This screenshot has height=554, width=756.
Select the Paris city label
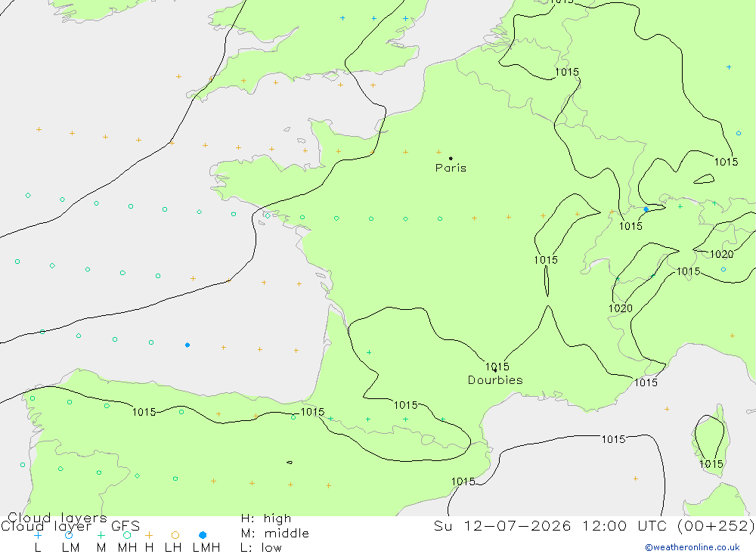[x=451, y=168]
